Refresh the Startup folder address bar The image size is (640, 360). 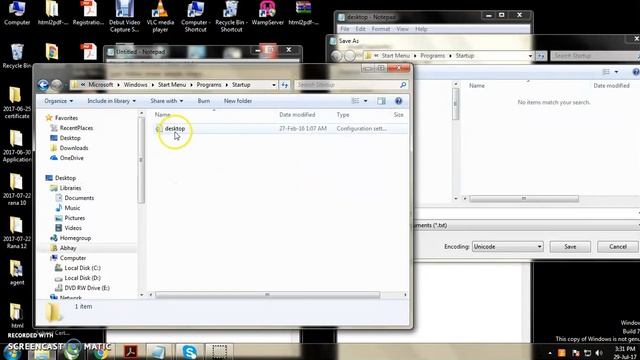pyautogui.click(x=284, y=84)
